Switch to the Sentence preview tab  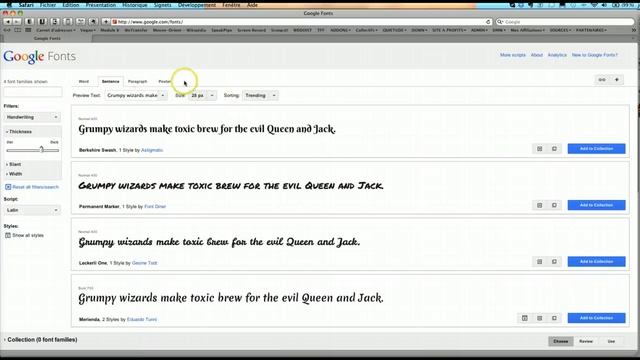111,81
